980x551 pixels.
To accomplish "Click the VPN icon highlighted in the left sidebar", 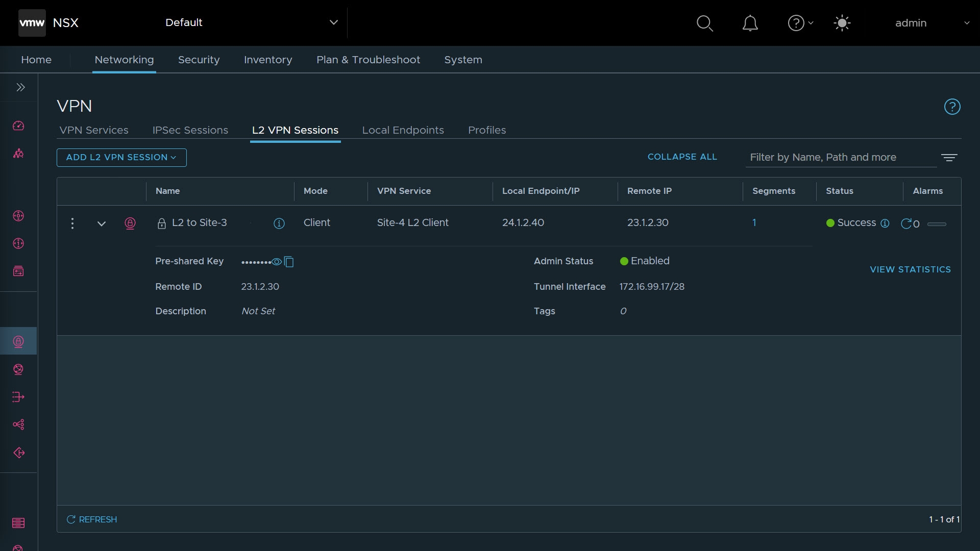I will [x=18, y=341].
